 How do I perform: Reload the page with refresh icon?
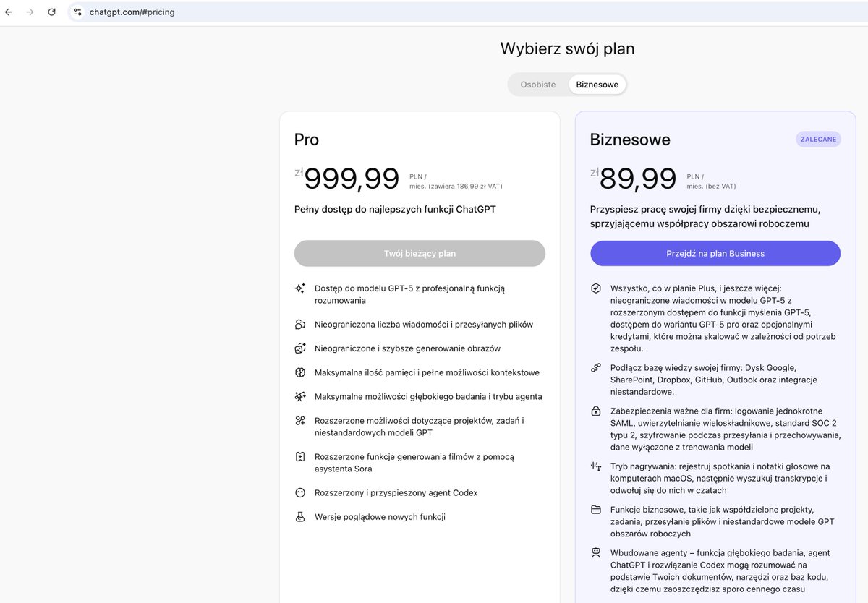click(x=51, y=12)
